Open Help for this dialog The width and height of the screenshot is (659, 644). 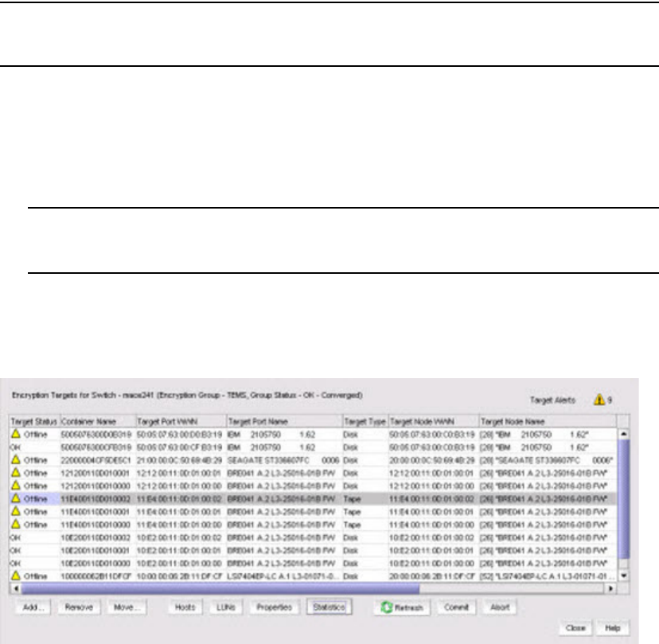(613, 628)
